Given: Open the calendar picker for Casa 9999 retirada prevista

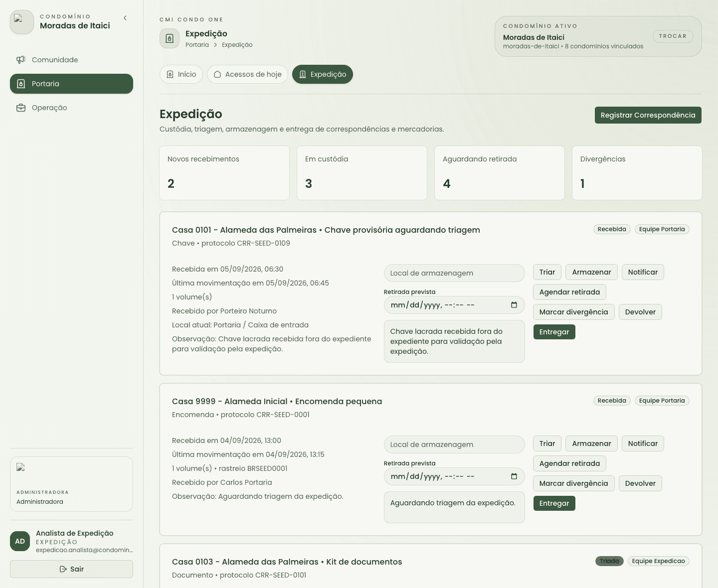Looking at the screenshot, I should click(x=514, y=476).
